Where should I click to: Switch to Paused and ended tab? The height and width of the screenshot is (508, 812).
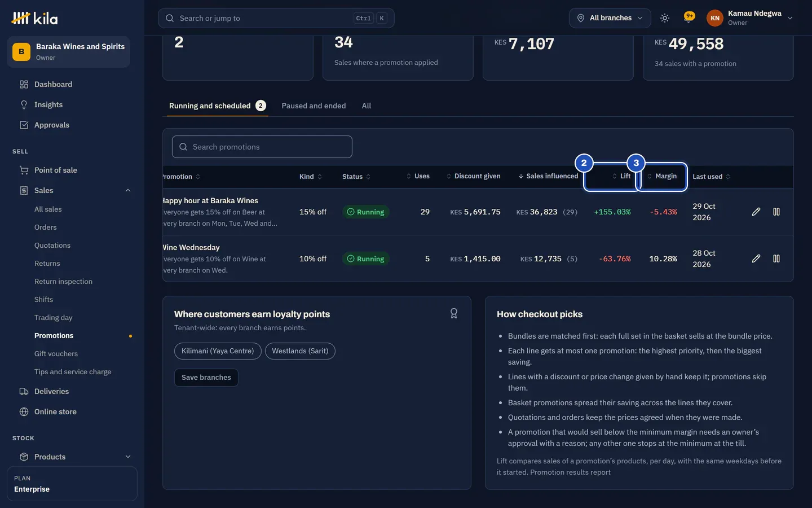click(x=314, y=106)
